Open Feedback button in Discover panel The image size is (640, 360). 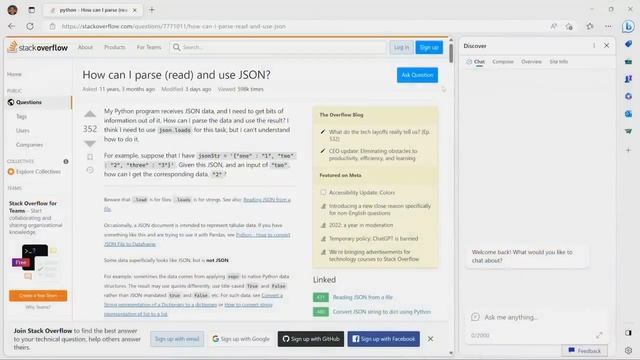click(x=584, y=351)
